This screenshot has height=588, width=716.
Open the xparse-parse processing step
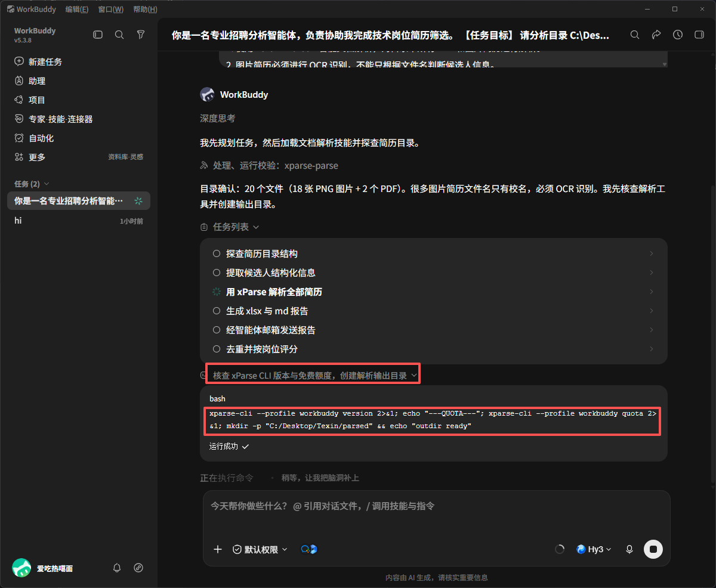tap(269, 165)
